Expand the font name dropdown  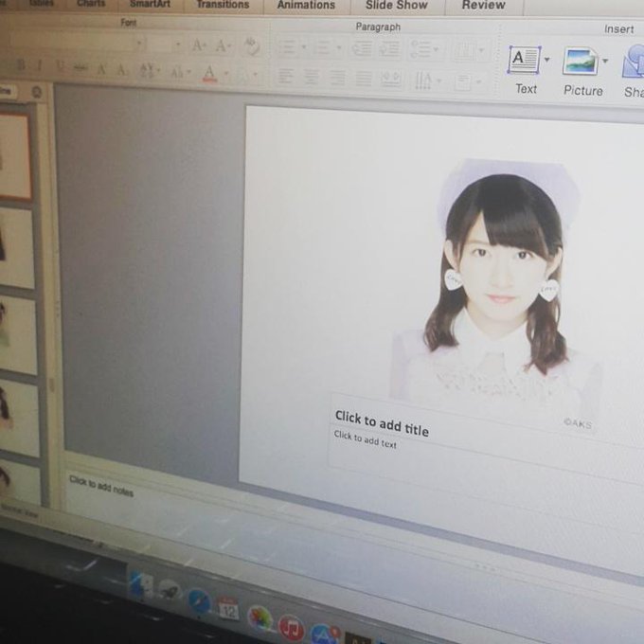pyautogui.click(x=139, y=43)
